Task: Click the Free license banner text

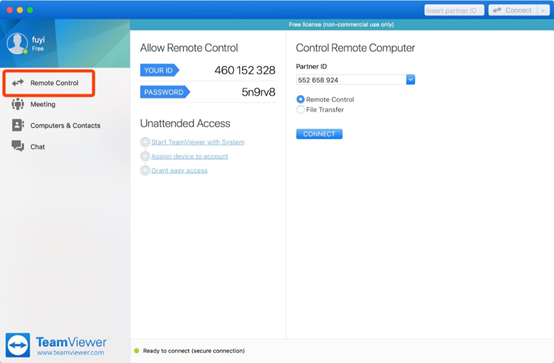Action: point(341,24)
